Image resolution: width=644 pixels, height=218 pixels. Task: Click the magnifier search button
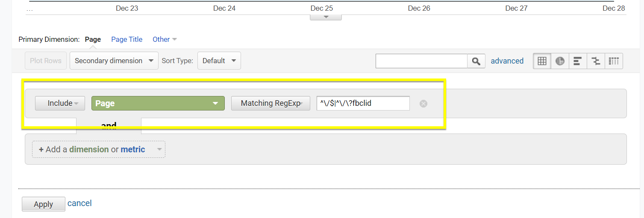(476, 61)
